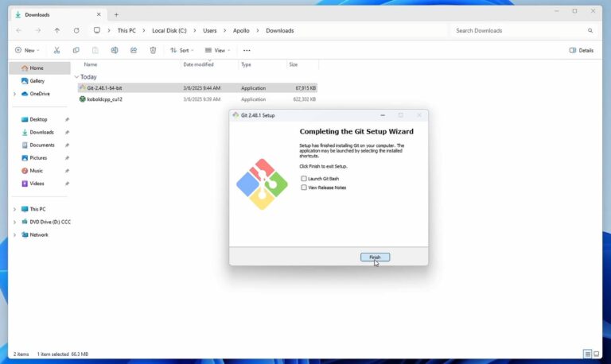Viewport: 611px width, 364px height.
Task: Add a new Explorer tab
Action: click(x=116, y=15)
